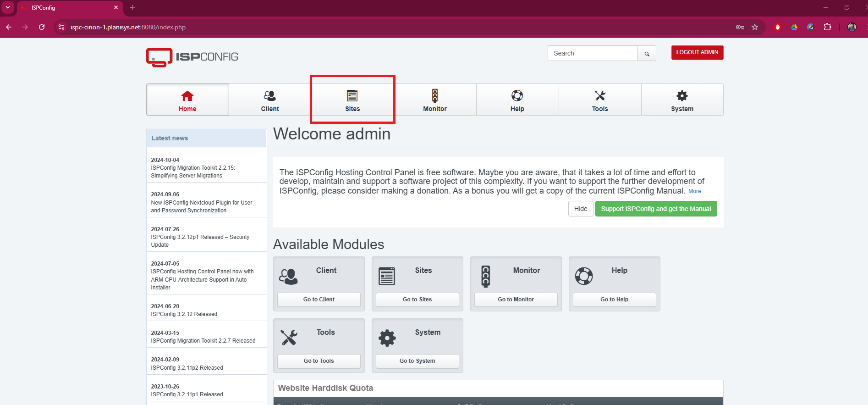Click Support ISPConfig and get the Manual
Image resolution: width=868 pixels, height=405 pixels.
656,209
